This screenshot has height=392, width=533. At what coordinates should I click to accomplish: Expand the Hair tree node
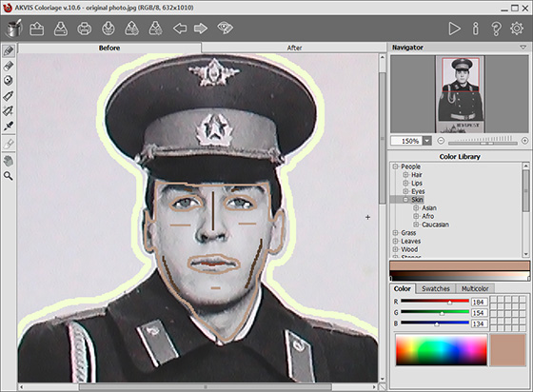point(405,175)
